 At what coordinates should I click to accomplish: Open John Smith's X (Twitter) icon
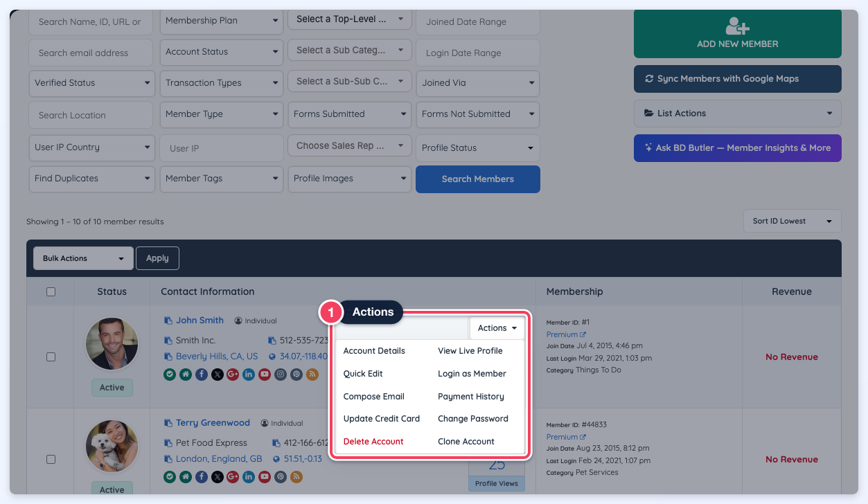tap(218, 375)
